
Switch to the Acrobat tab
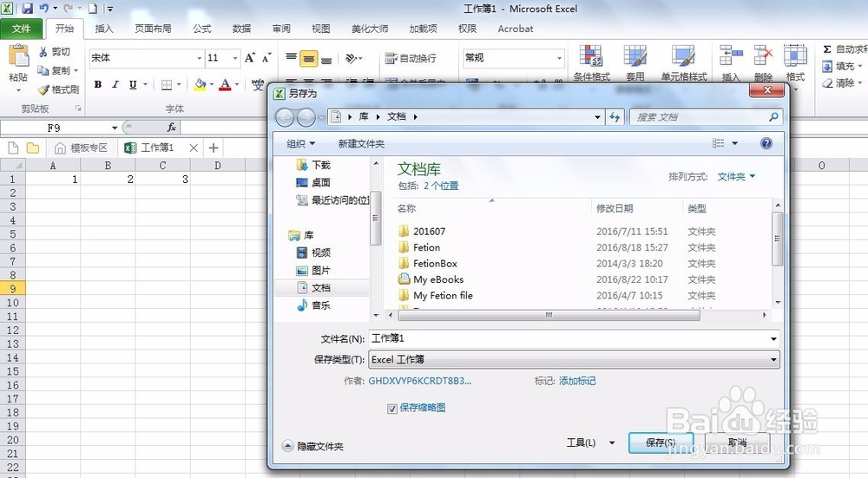pos(516,29)
